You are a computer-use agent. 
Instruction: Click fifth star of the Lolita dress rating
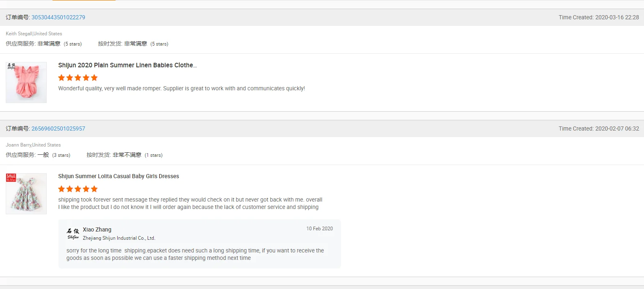[94, 189]
